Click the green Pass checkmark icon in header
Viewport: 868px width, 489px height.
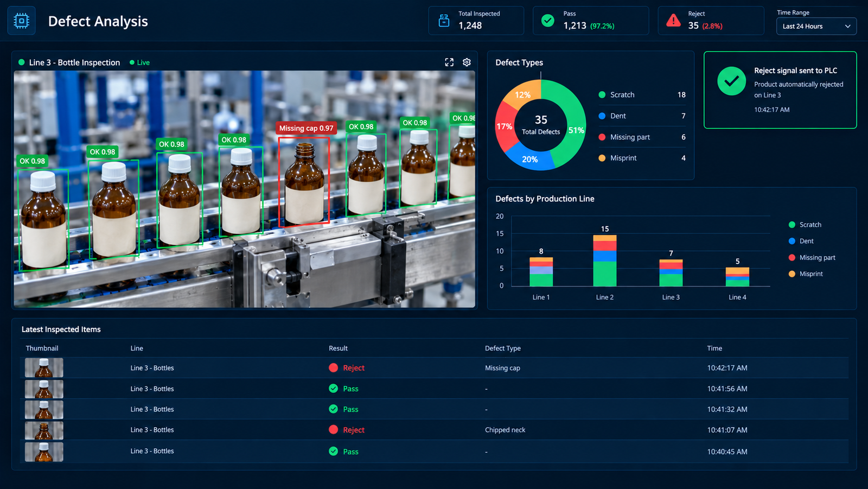[548, 21]
